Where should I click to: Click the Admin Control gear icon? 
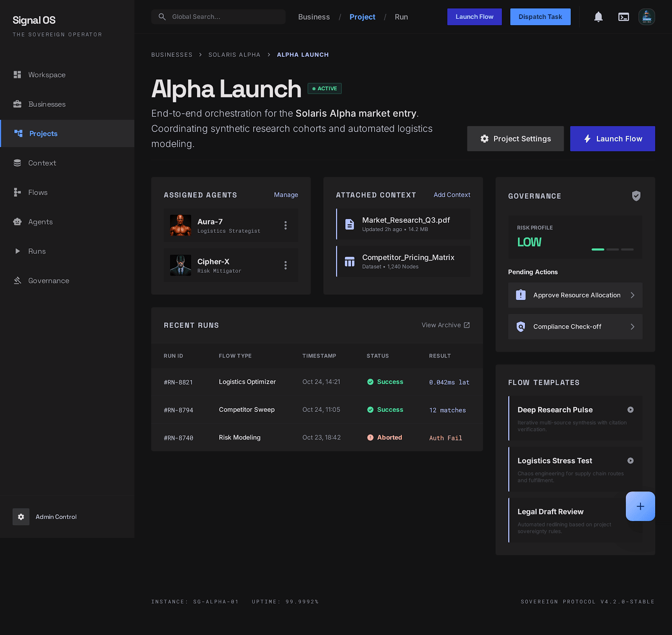point(21,517)
